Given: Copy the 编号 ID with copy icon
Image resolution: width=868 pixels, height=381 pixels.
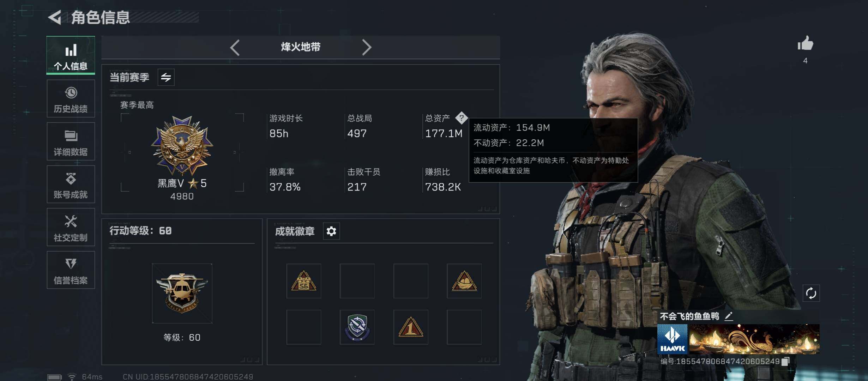Looking at the screenshot, I should pos(785,361).
